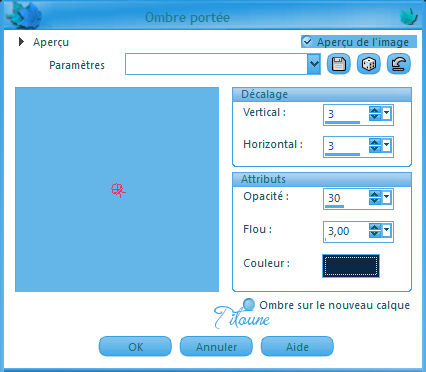426x372 pixels.
Task: Toggle the Aperçu de l'image checkbox
Action: point(307,42)
